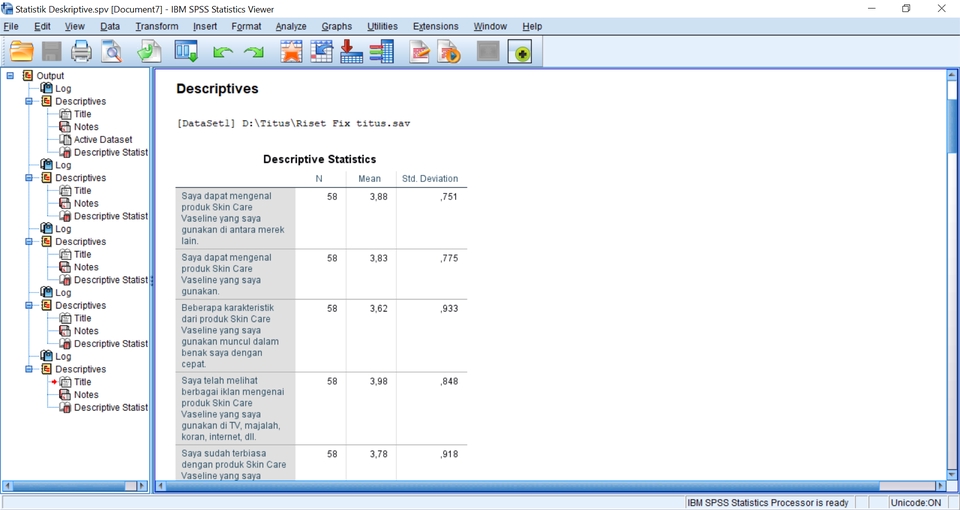Viewport: 960px width, 510px height.
Task: Open the Insert menu
Action: click(x=205, y=26)
